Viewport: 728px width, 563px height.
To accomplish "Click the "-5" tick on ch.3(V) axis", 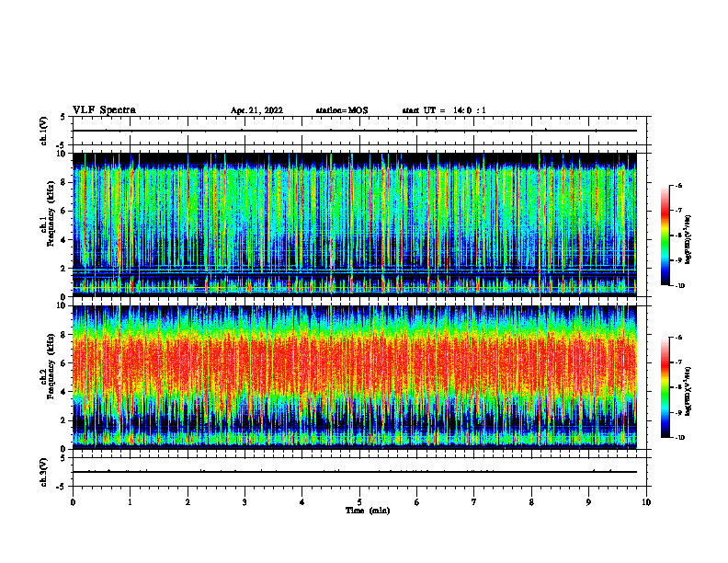I will [63, 487].
